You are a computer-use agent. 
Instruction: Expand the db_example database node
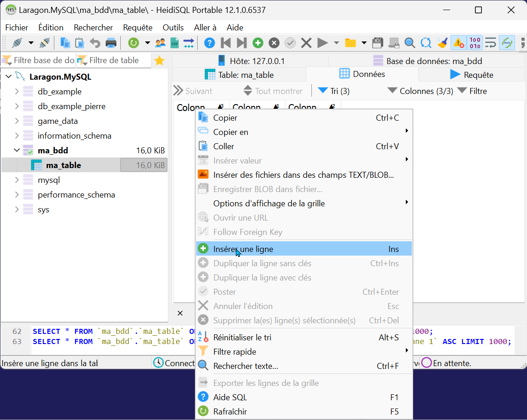point(17,92)
